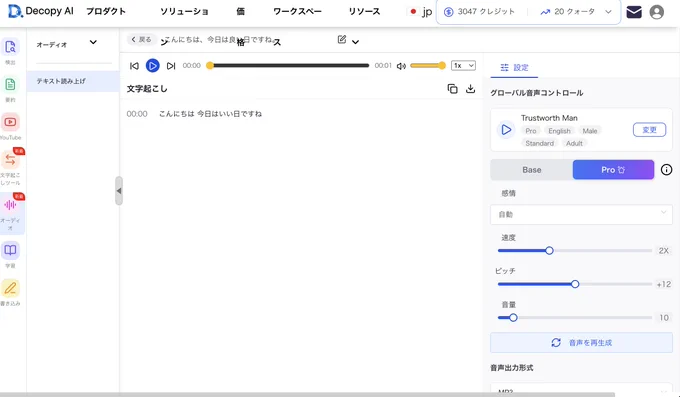Switch to Base voice mode
The width and height of the screenshot is (680, 397).
coord(532,170)
